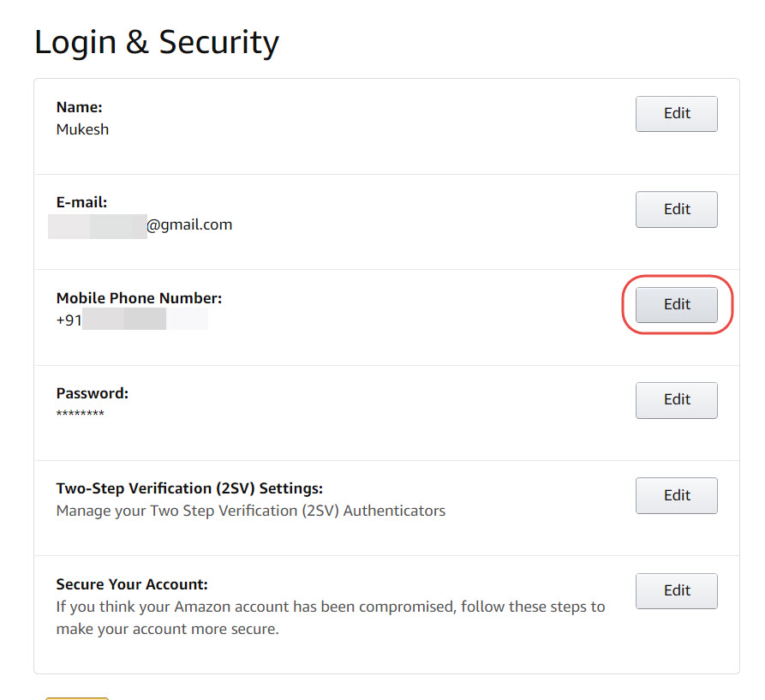Edit Two-Step Verification (2SV) Settings

coord(676,495)
